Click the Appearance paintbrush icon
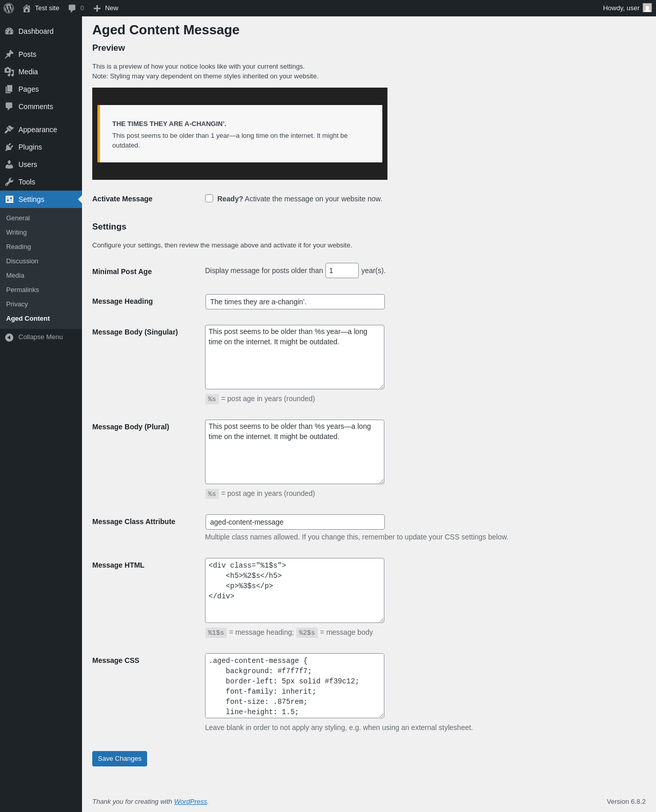656x812 pixels. tap(9, 130)
